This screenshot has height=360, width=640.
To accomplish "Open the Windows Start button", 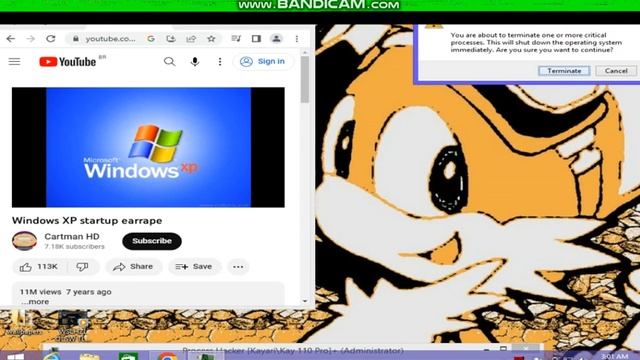I will (x=16, y=357).
